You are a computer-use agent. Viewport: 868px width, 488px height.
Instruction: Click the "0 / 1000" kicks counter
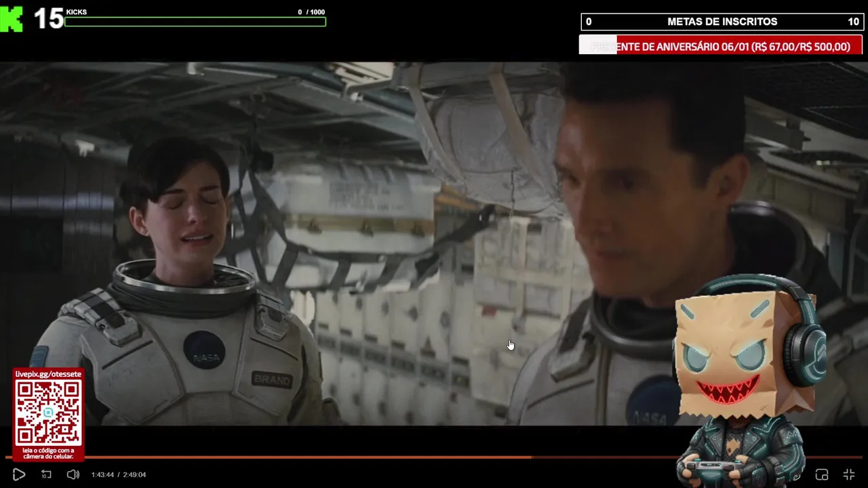[x=311, y=12]
